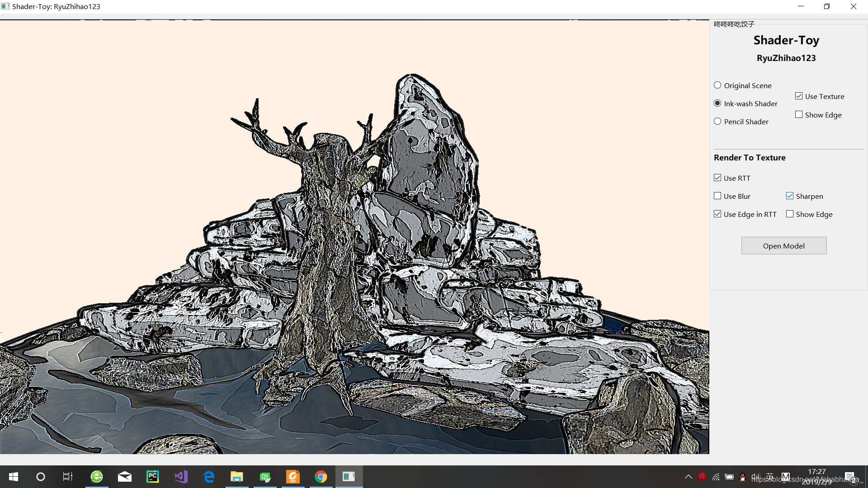This screenshot has width=868, height=488.
Task: Click the Windows Start button
Action: 14,477
